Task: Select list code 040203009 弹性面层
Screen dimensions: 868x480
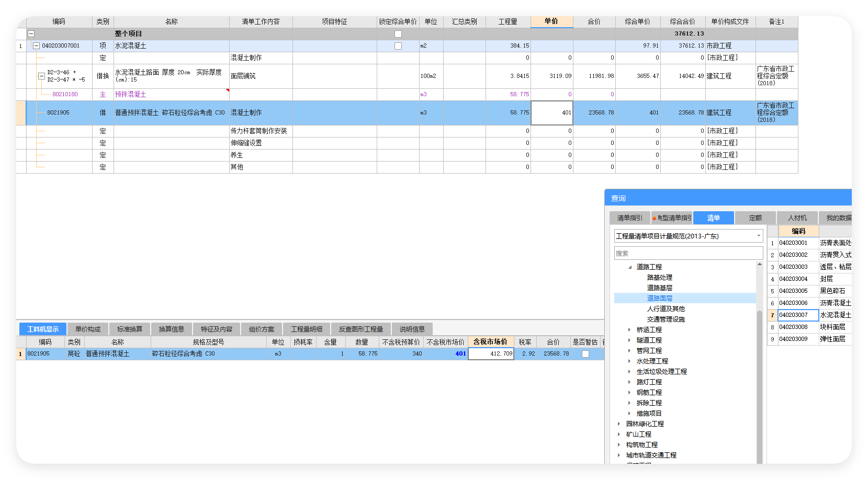Action: [809, 339]
